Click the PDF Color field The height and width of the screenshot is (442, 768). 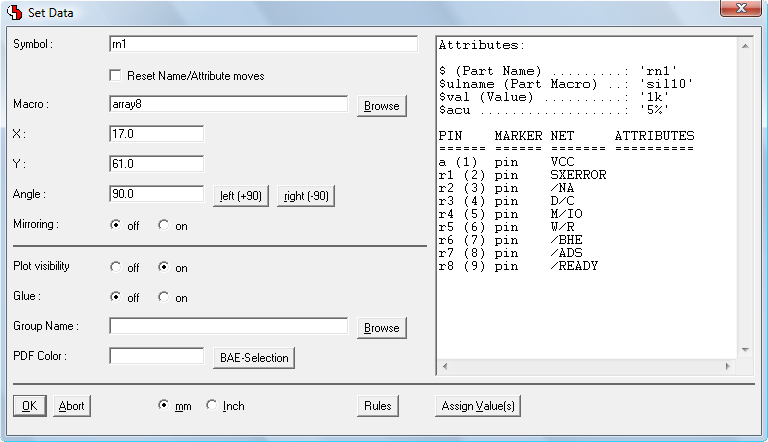point(156,357)
